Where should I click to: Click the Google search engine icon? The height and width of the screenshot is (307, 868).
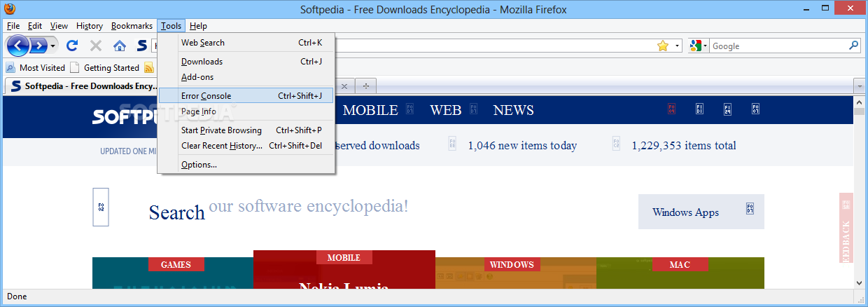click(x=696, y=46)
